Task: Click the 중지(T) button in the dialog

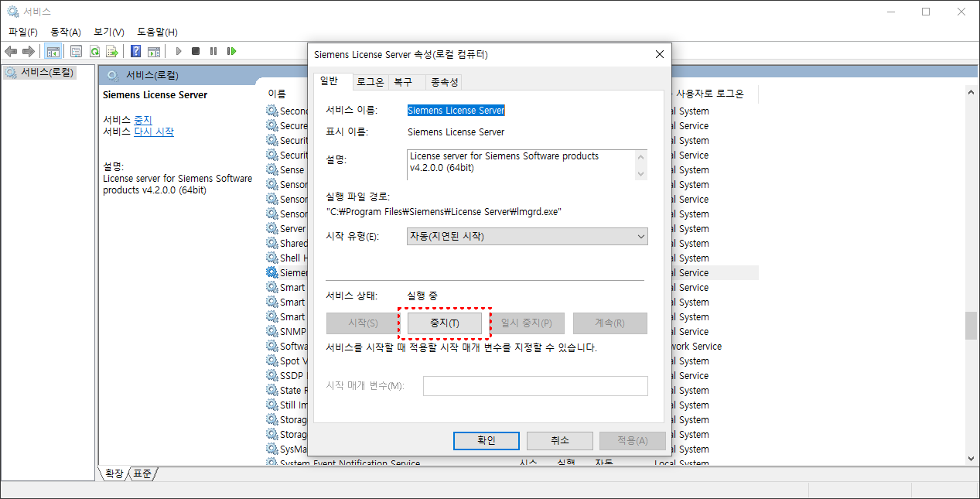Action: click(x=445, y=323)
